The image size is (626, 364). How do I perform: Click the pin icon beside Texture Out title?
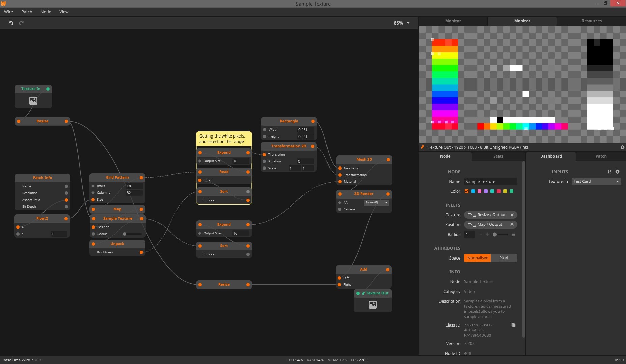click(422, 147)
